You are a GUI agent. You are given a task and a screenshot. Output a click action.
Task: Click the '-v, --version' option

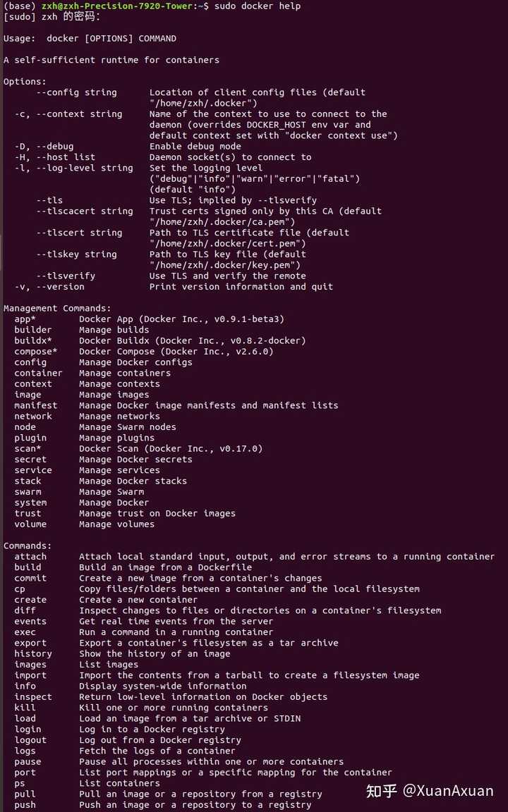point(49,287)
